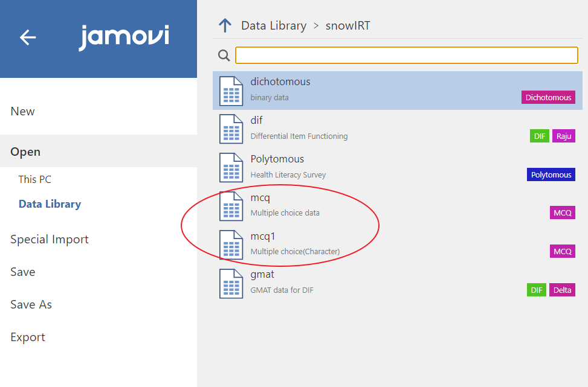Open the Polytomous dataset title
The image size is (588, 387).
pos(277,159)
